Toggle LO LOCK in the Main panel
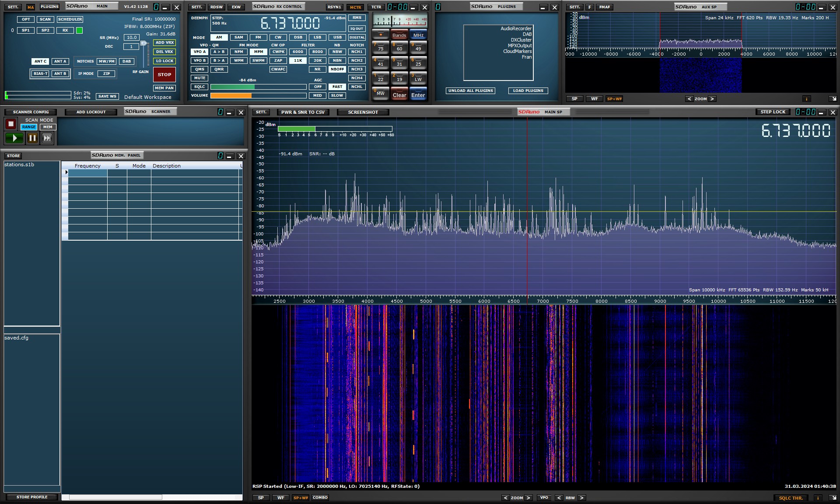Image resolution: width=840 pixels, height=504 pixels. click(164, 61)
